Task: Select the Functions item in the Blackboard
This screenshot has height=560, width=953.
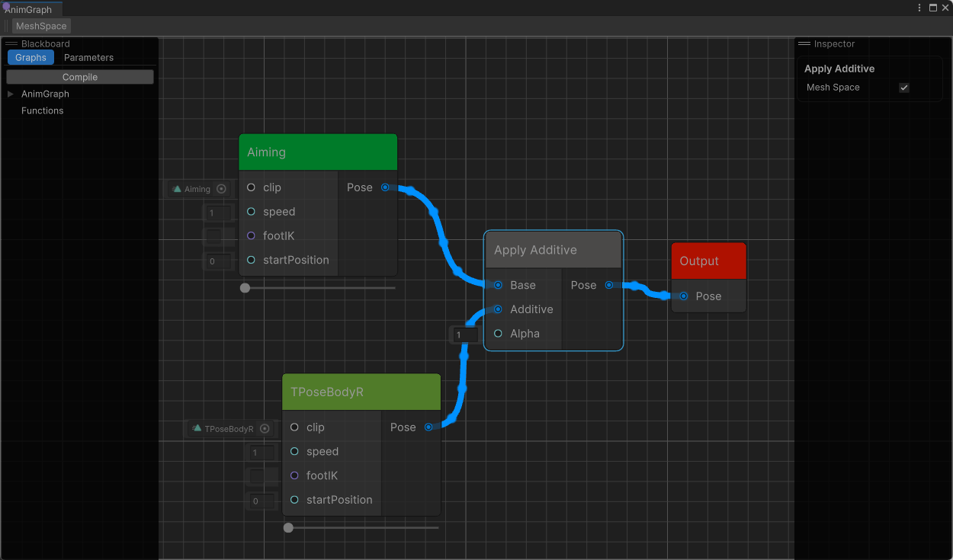Action: (42, 110)
